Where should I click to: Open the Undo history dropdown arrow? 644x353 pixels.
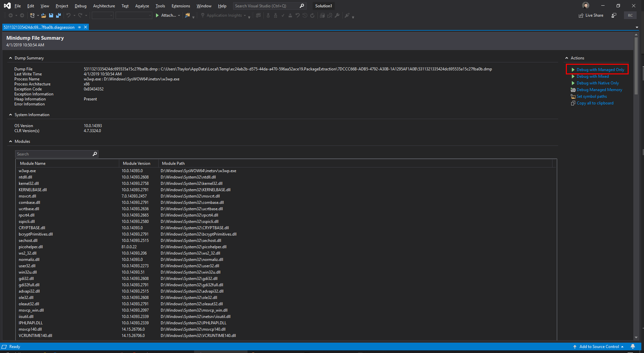[74, 15]
